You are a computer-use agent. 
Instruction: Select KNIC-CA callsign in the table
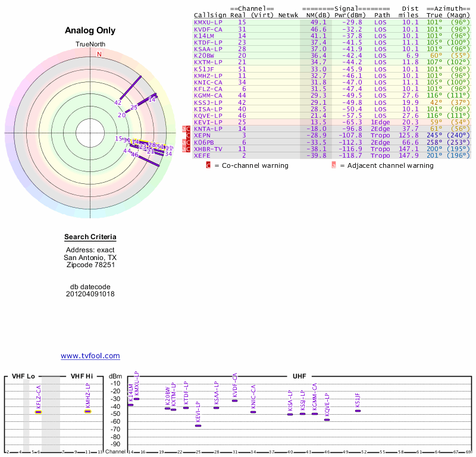(208, 83)
